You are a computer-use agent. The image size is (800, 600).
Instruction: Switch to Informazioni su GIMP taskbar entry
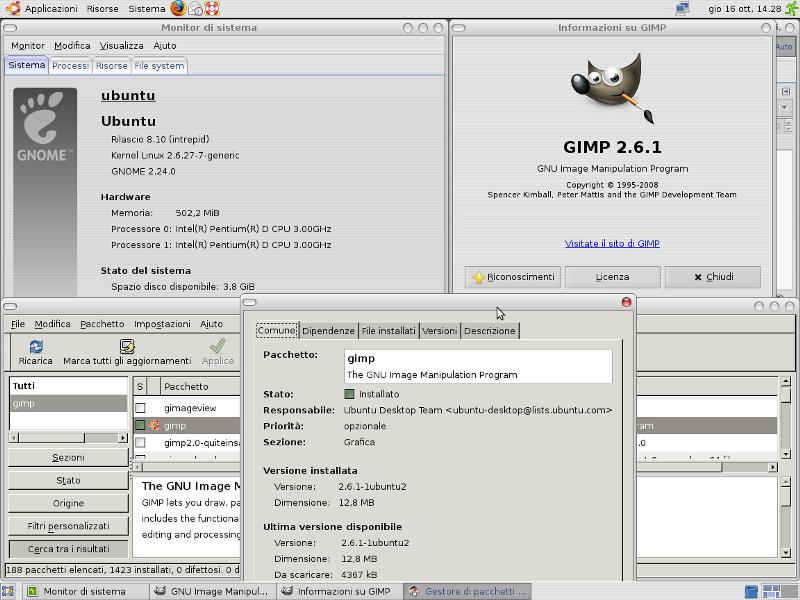[340, 591]
